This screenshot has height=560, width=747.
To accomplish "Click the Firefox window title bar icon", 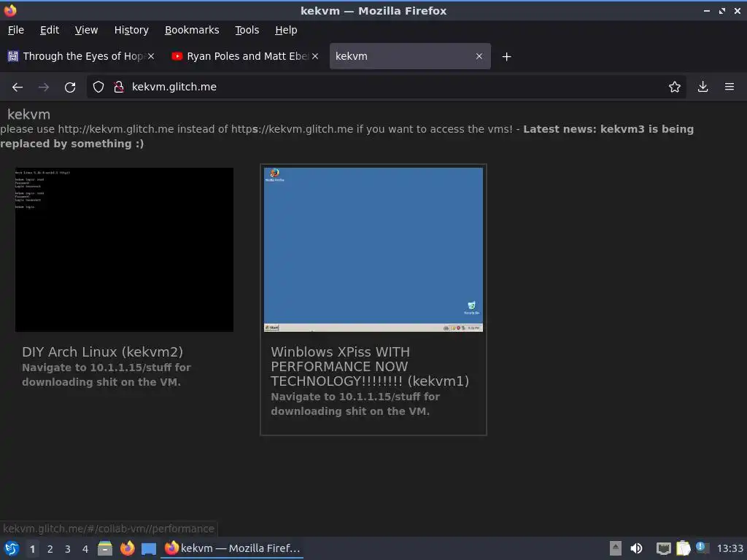I will pyautogui.click(x=10, y=10).
